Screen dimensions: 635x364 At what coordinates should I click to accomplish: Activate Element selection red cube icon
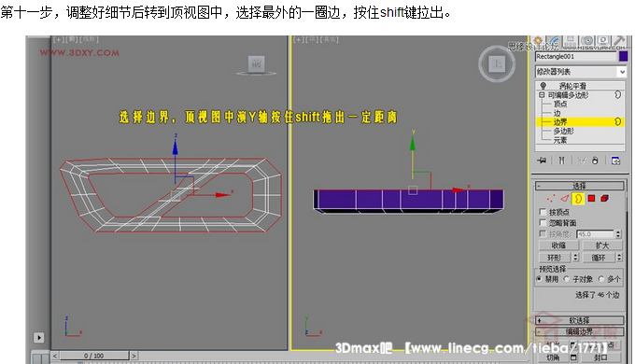[604, 199]
